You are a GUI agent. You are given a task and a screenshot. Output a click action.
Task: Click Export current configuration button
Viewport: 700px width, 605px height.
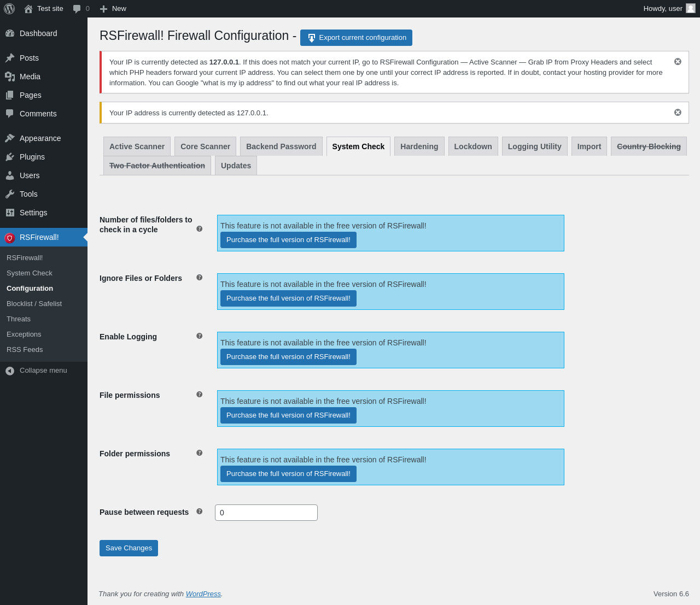click(356, 38)
